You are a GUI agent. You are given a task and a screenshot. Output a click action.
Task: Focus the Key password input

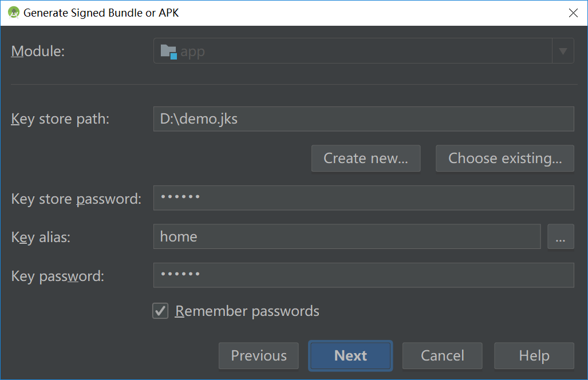[364, 275]
